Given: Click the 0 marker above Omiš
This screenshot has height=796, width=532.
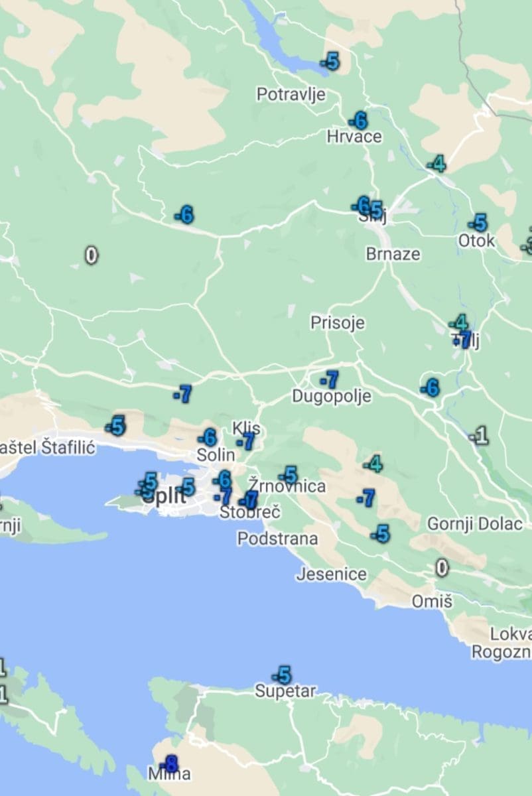Looking at the screenshot, I should (x=442, y=567).
